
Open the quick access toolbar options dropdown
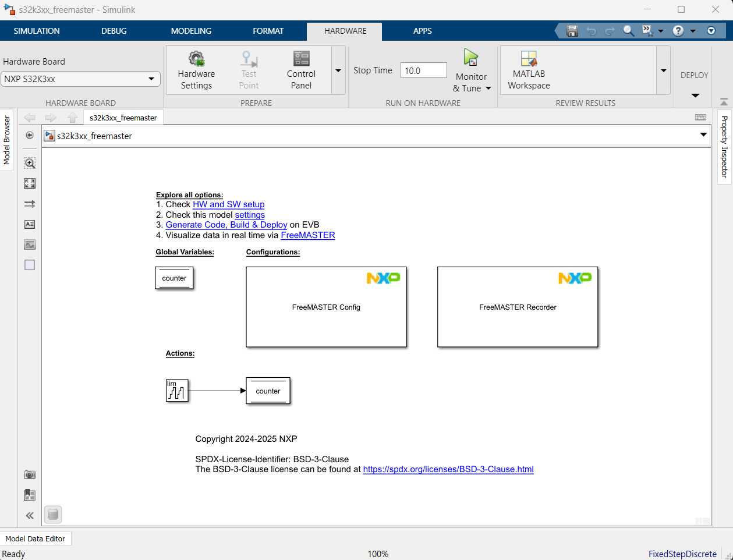(x=711, y=31)
